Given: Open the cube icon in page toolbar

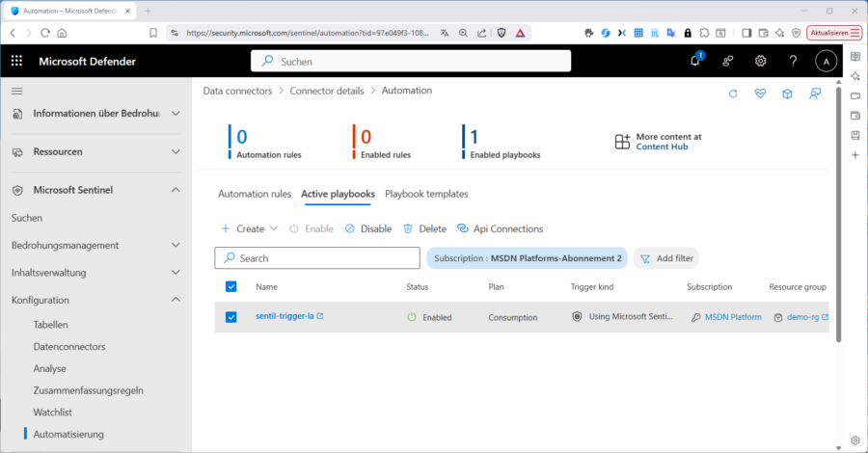Looking at the screenshot, I should point(787,94).
